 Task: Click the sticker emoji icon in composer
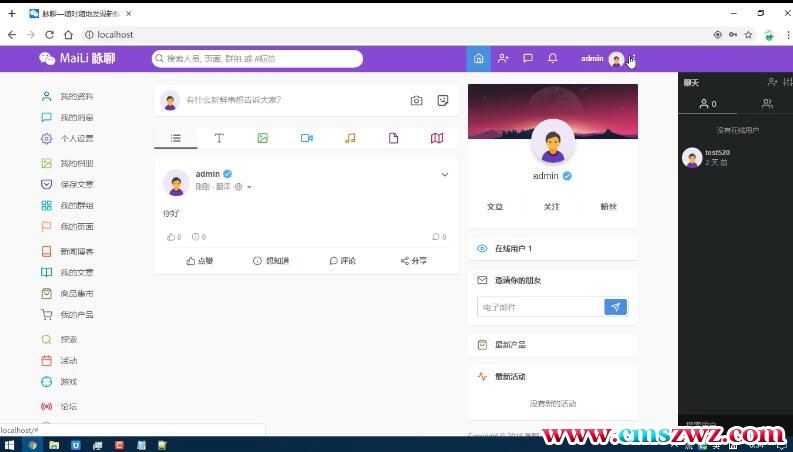(443, 100)
